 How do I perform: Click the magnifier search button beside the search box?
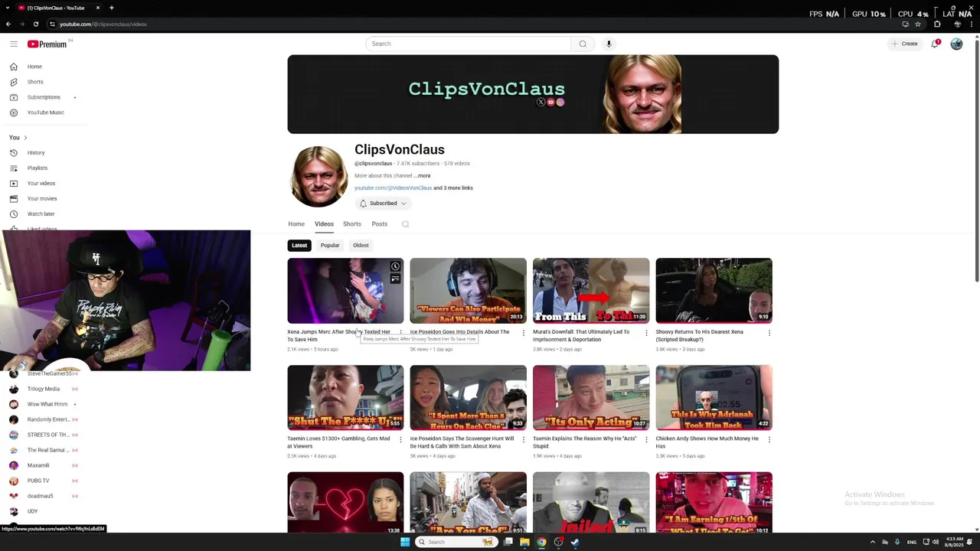583,44
